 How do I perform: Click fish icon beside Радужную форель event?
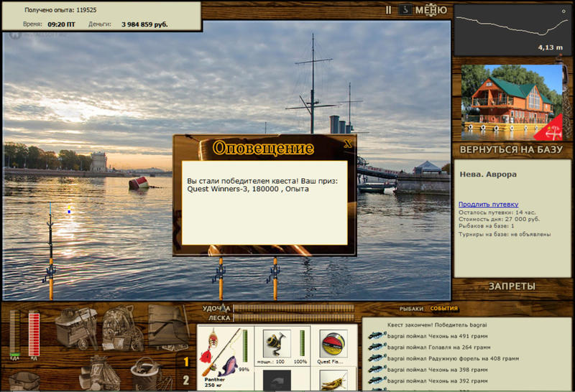point(377,358)
